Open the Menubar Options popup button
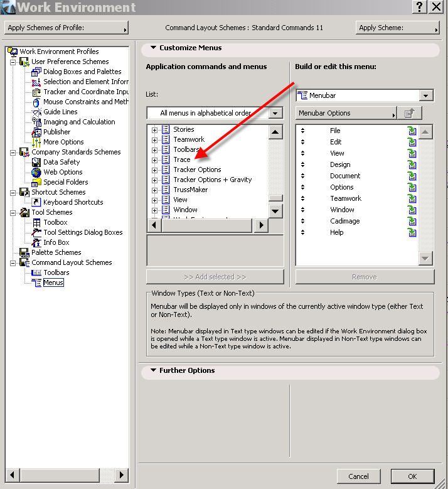 point(346,113)
